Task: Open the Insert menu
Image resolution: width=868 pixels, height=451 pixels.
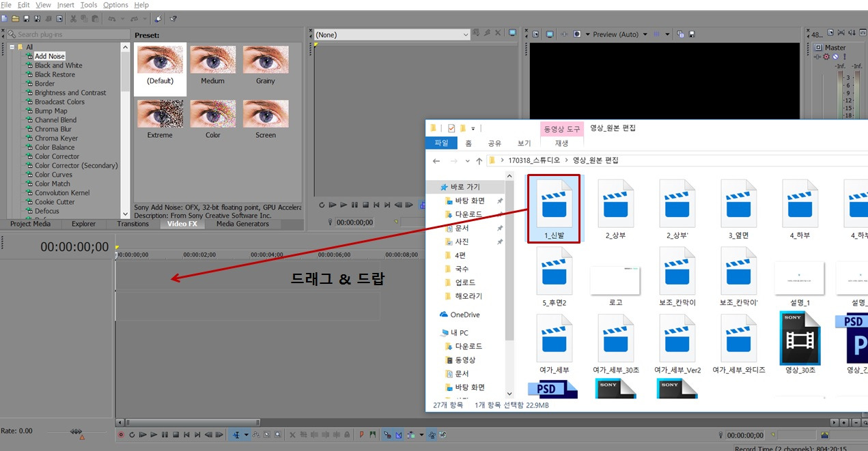Action: click(66, 5)
